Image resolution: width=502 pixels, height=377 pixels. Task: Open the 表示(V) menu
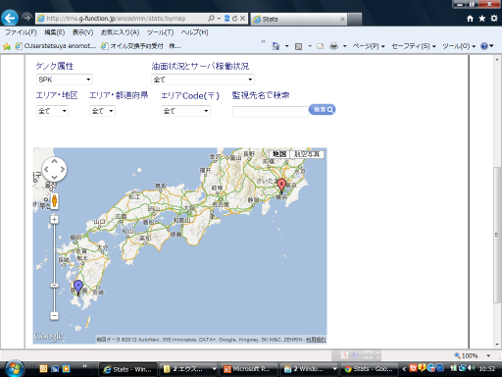(x=83, y=32)
